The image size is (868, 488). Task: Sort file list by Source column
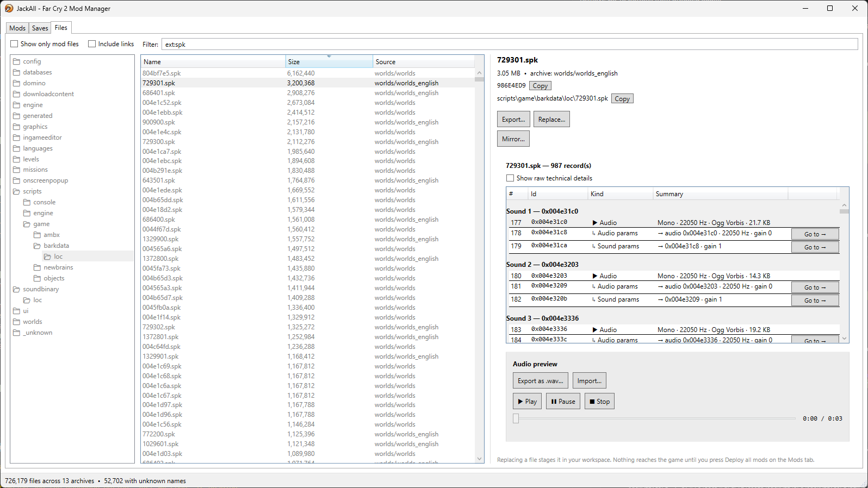tap(424, 62)
